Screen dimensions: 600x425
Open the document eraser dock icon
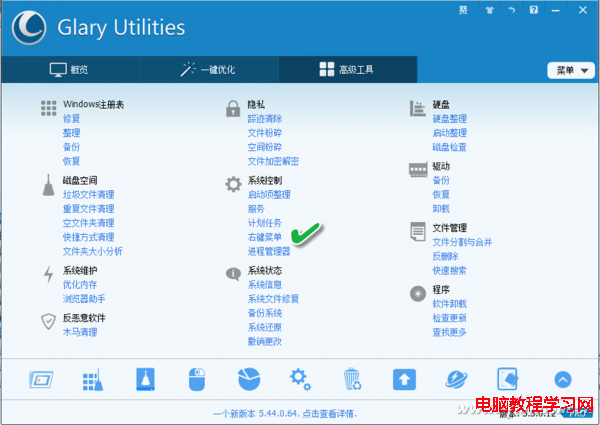[x=507, y=379]
